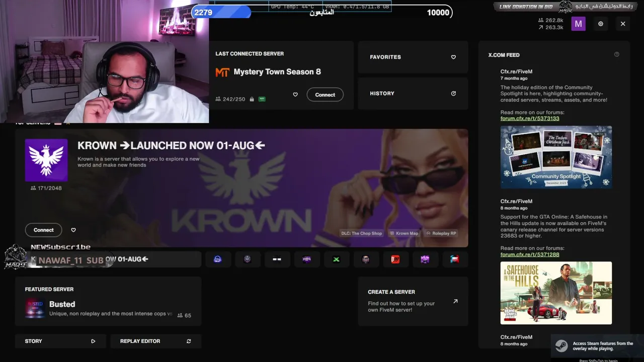Image resolution: width=644 pixels, height=362 pixels.
Task: Open the forum.cfx.re/t/5371288 link
Action: (530, 254)
